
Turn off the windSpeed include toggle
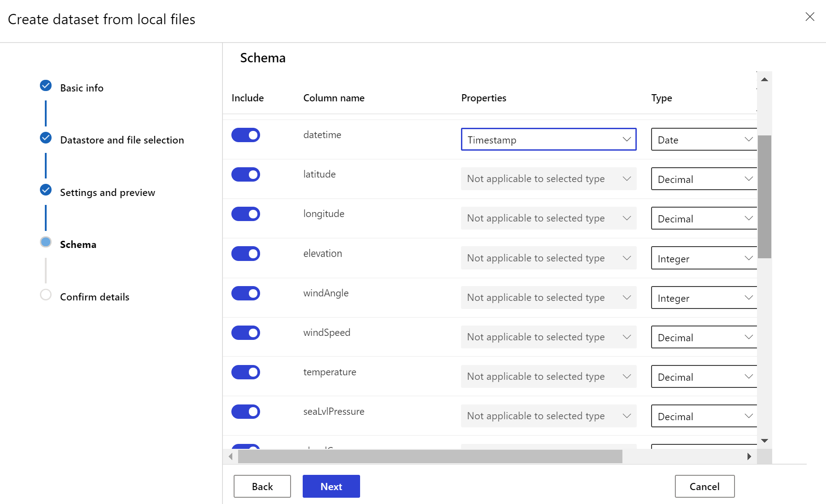(246, 333)
